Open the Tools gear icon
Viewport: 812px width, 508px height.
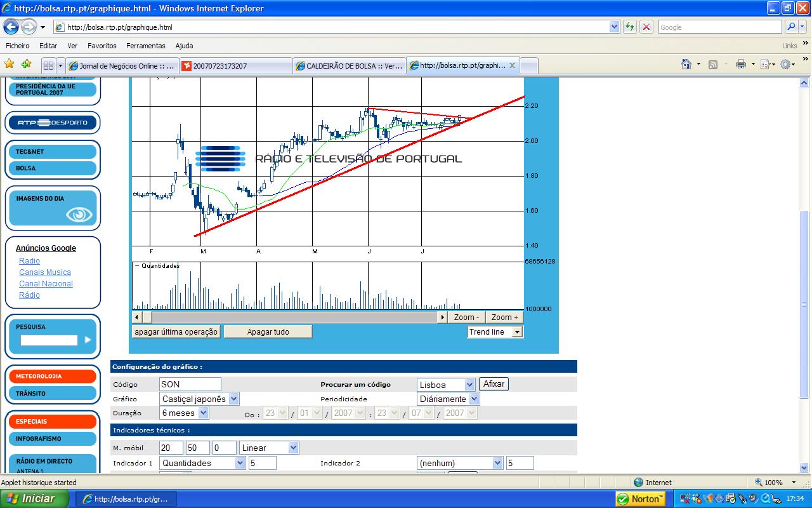786,64
